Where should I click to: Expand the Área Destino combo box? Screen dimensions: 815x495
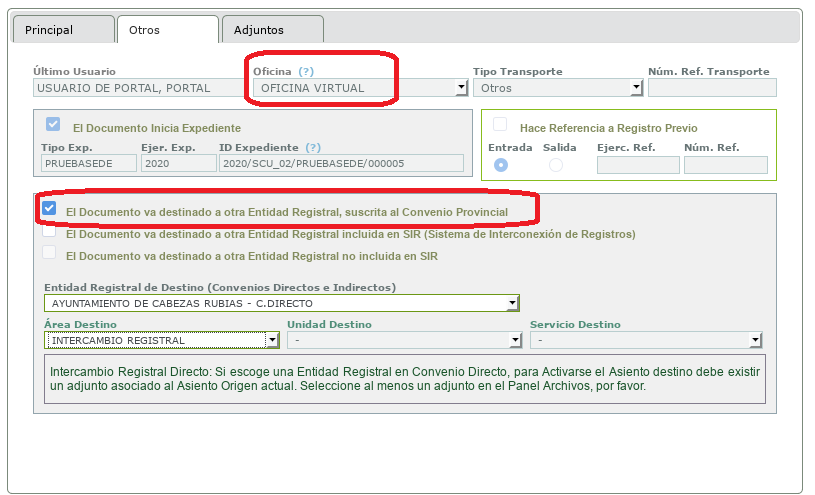click(272, 340)
